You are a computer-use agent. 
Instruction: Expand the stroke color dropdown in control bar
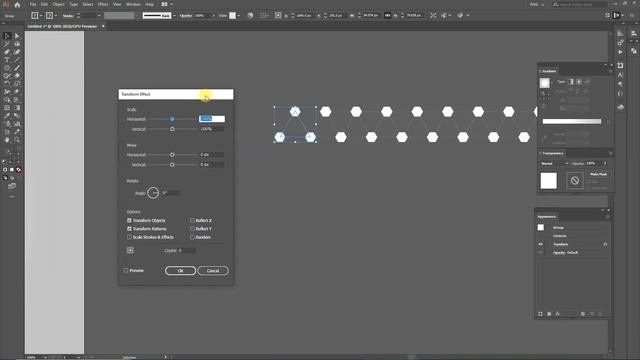56,16
